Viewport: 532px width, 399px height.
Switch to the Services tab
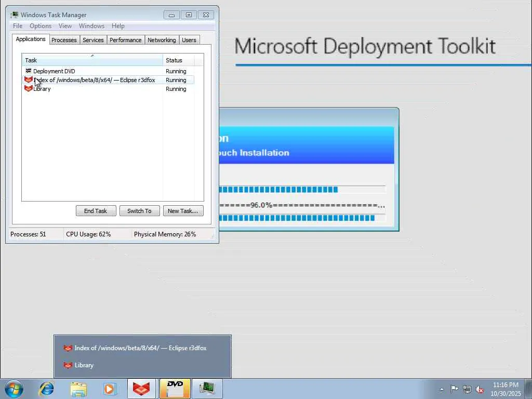(x=94, y=40)
